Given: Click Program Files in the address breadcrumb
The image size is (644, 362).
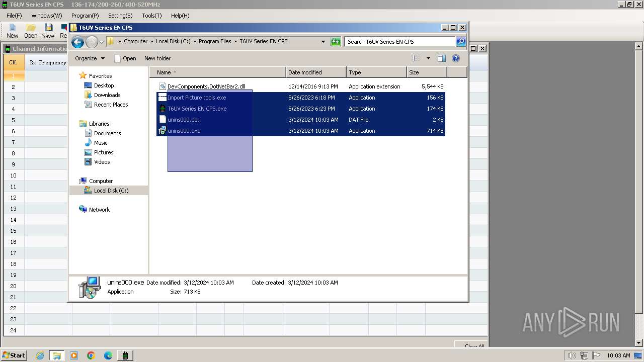Looking at the screenshot, I should click(215, 42).
